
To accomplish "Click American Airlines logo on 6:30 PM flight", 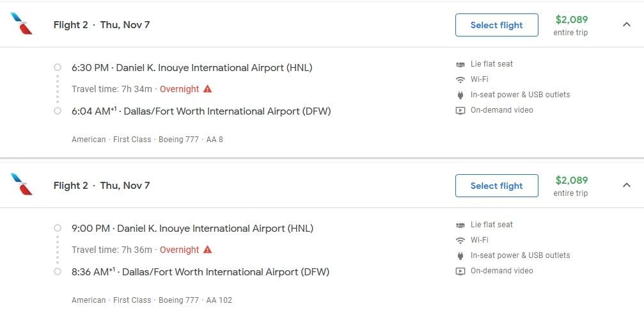I will pos(21,24).
